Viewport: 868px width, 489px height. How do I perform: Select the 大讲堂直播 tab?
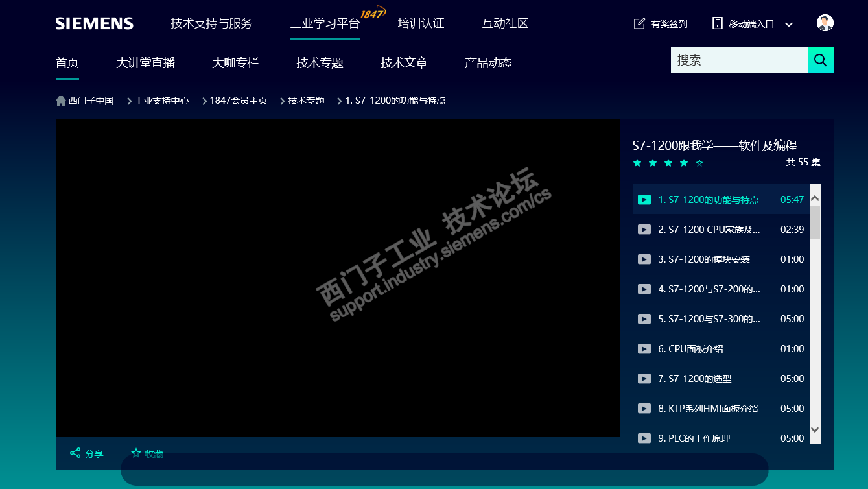[x=146, y=63]
